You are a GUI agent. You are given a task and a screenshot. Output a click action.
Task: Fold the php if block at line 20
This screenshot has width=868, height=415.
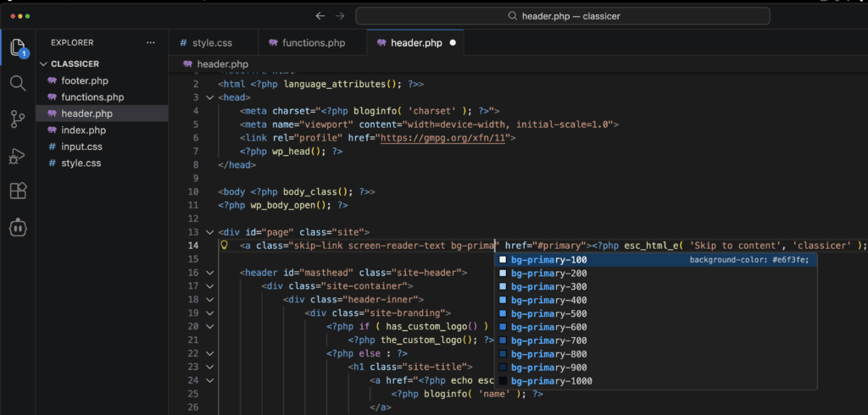tap(209, 326)
